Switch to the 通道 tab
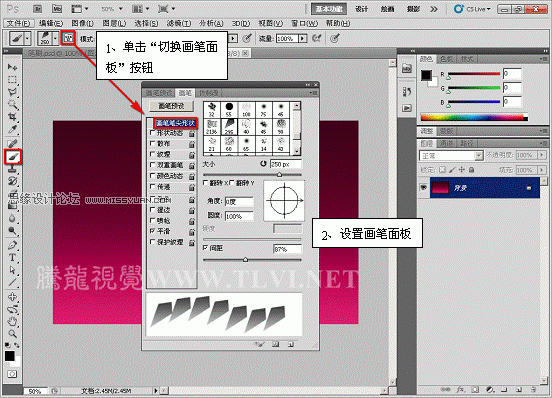Image resolution: width=552 pixels, height=398 pixels. tap(446, 143)
